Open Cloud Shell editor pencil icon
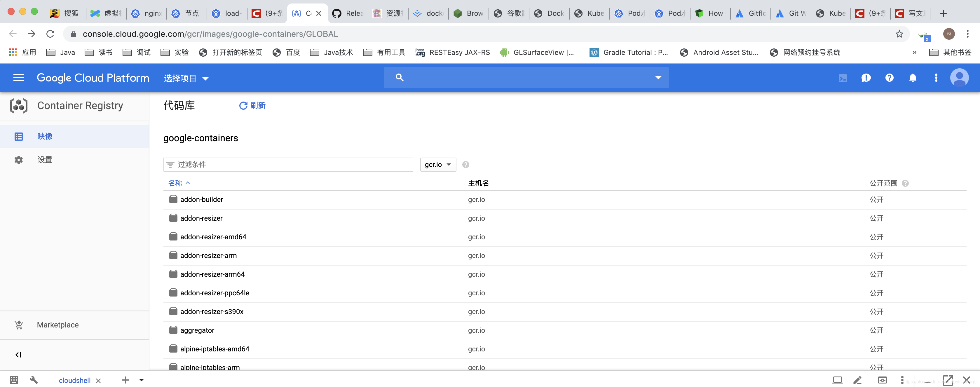The height and width of the screenshot is (387, 980). pyautogui.click(x=857, y=380)
